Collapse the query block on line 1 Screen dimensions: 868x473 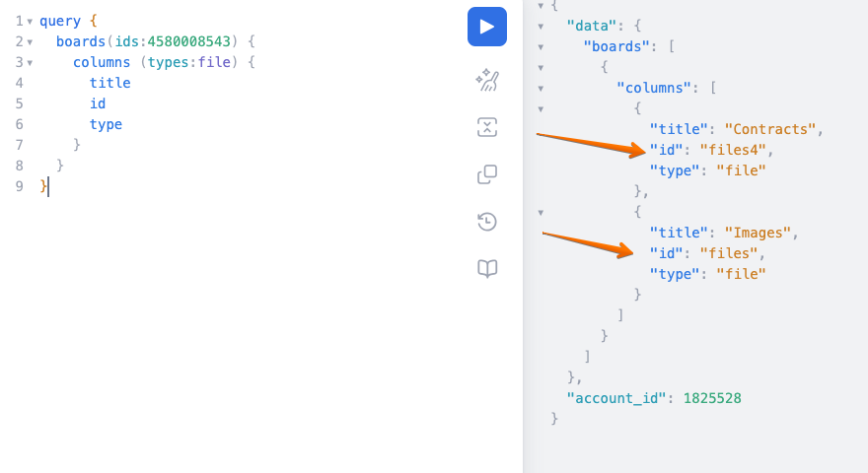click(30, 22)
